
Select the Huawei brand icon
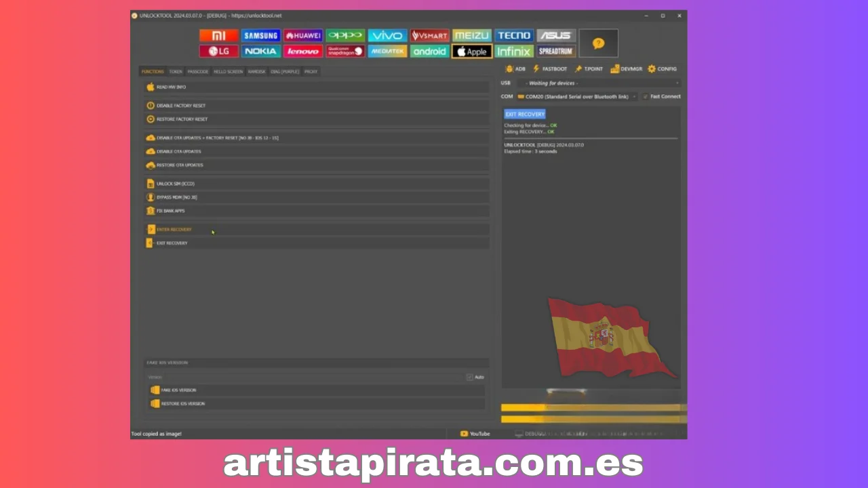pyautogui.click(x=303, y=36)
